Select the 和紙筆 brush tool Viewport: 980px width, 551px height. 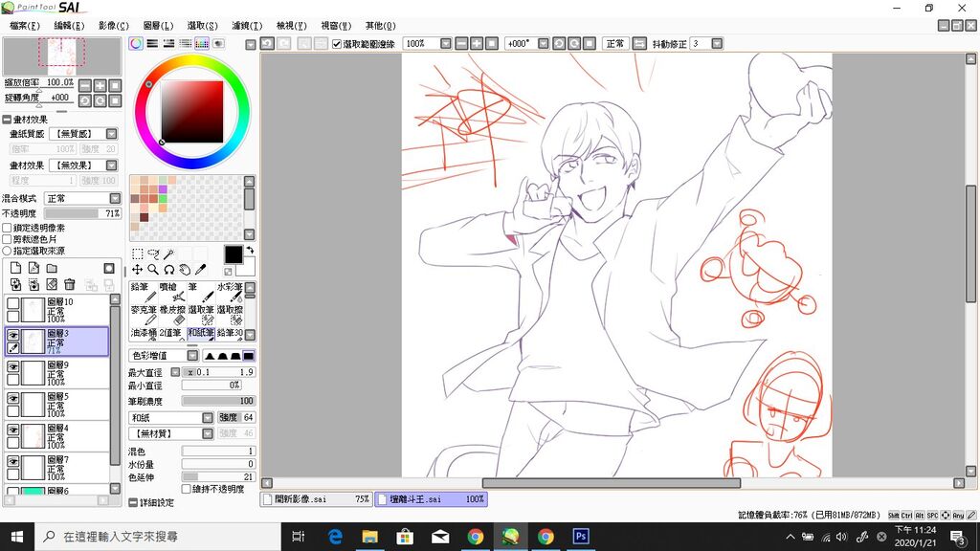click(201, 334)
